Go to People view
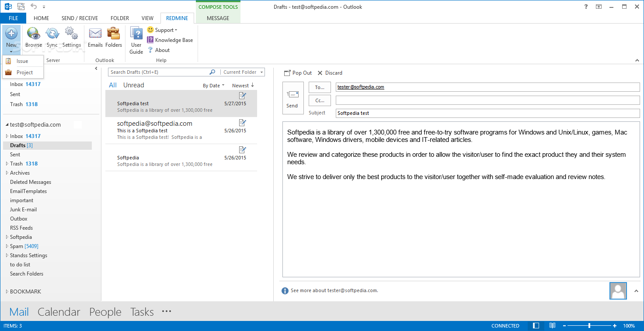 105,312
